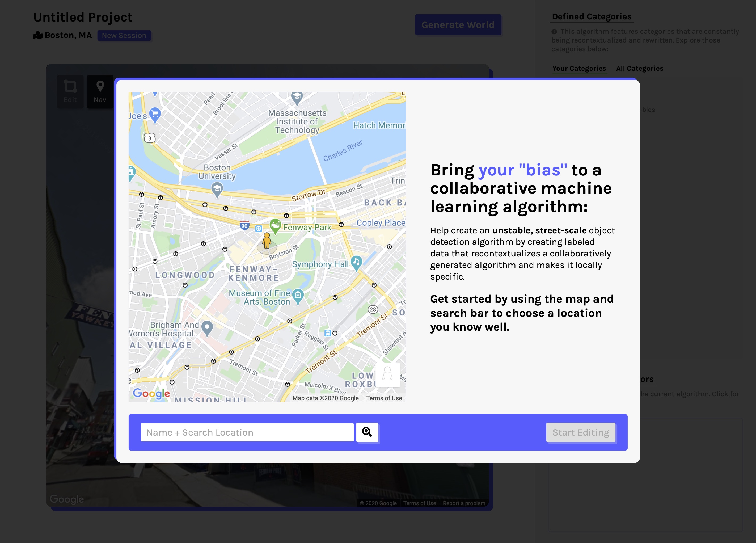
Task: Click the Start Editing button
Action: (581, 432)
